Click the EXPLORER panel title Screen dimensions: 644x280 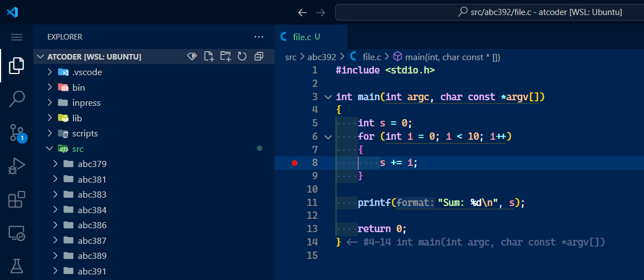click(65, 37)
